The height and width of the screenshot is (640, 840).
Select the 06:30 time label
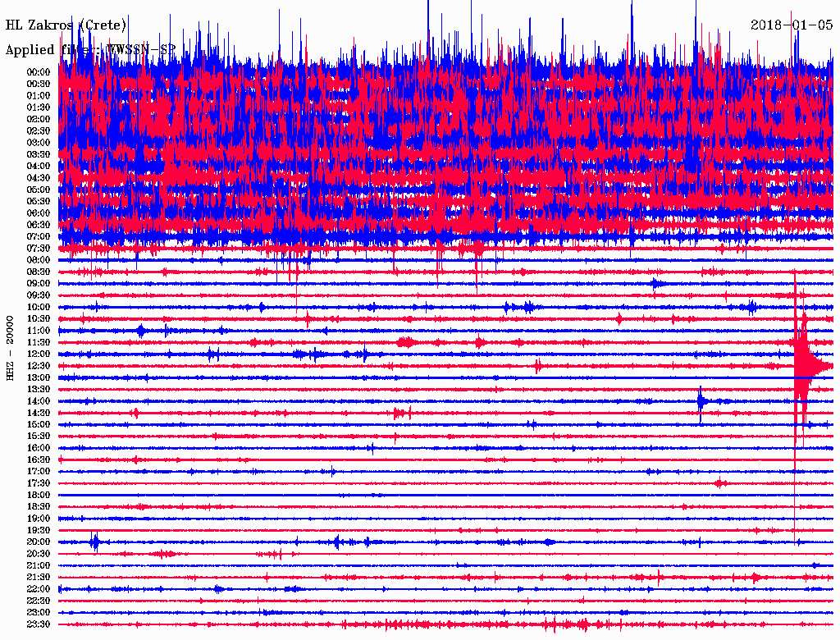tap(39, 225)
